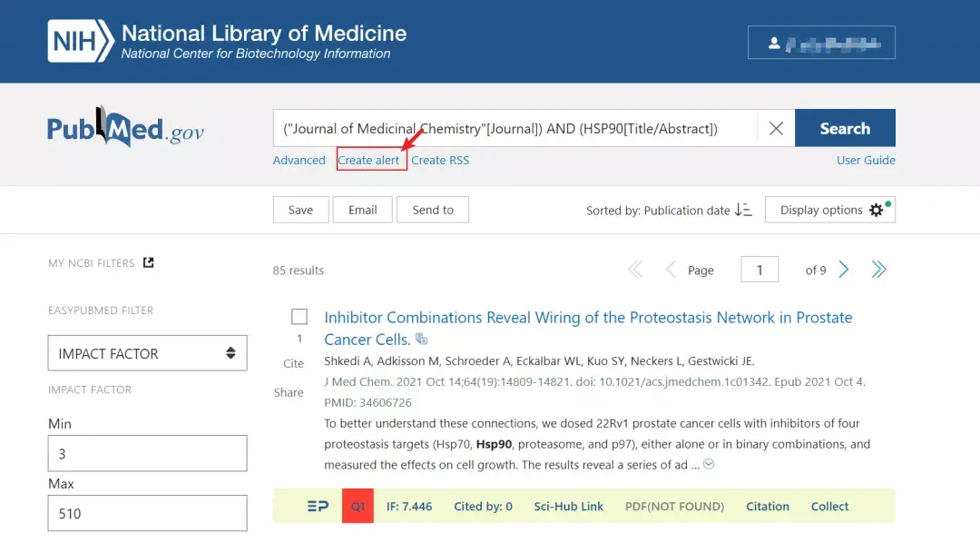Click the full-text icon after the article title
This screenshot has height=542, width=980.
[420, 338]
